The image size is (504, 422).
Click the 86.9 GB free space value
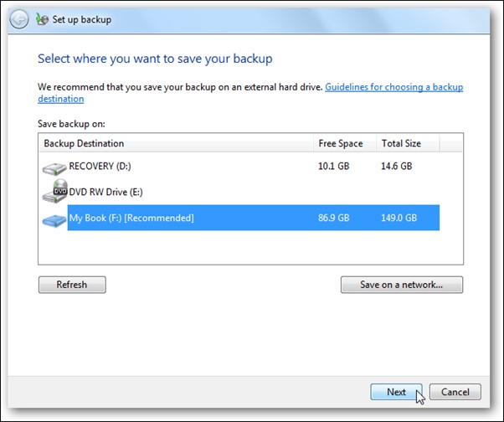[x=333, y=219]
